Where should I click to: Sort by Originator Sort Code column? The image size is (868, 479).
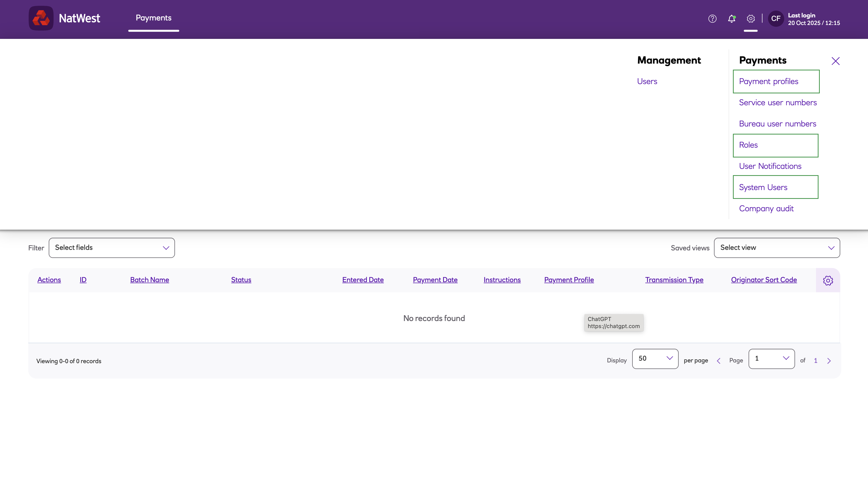763,280
